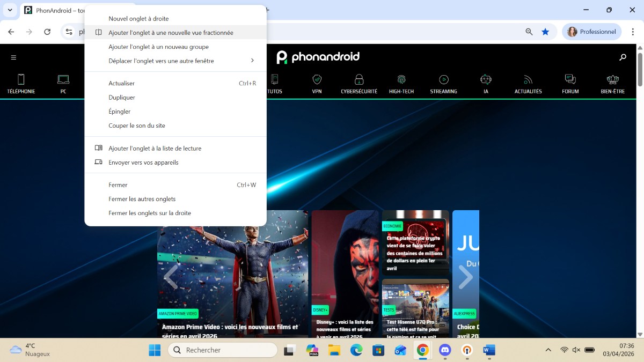Select the phonandroid search magnifier icon
Image resolution: width=644 pixels, height=362 pixels.
tap(622, 57)
